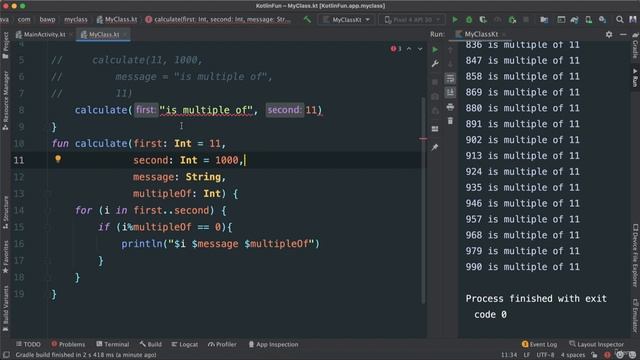Open the Pixel 4 API 30 device dropdown
Viewport: 640px width, 360px height.
tap(412, 20)
